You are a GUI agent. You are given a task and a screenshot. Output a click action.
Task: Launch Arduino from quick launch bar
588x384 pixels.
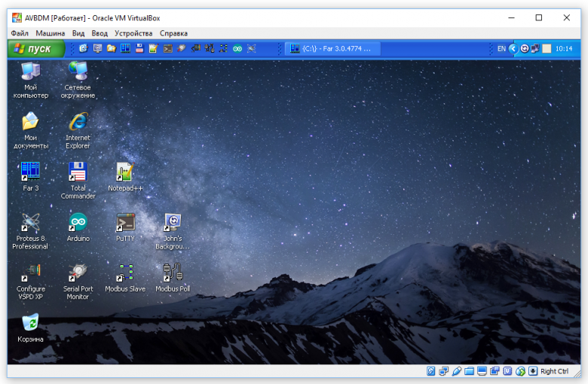(x=237, y=49)
